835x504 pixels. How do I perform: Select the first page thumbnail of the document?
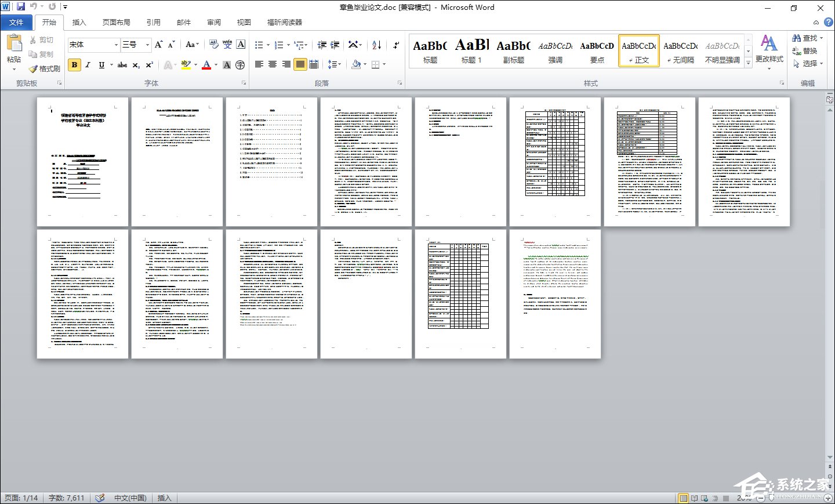[x=82, y=162]
